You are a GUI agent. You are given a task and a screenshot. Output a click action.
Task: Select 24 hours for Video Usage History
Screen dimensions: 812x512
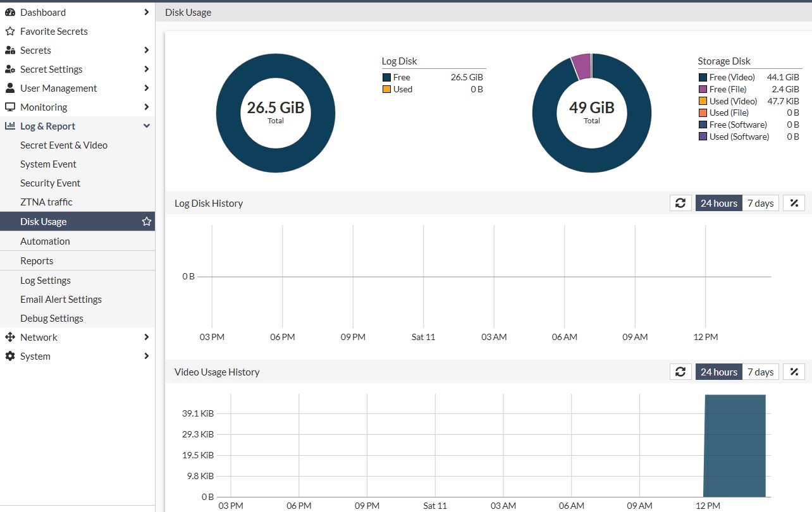(719, 372)
